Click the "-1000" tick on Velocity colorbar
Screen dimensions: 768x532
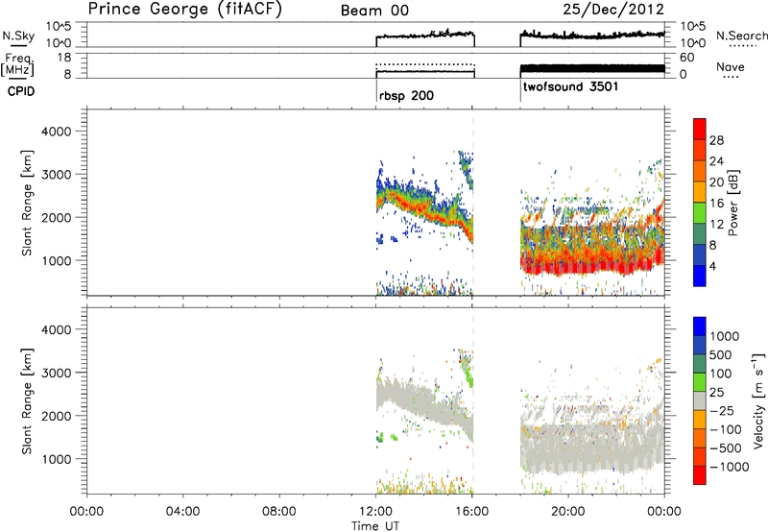(729, 467)
